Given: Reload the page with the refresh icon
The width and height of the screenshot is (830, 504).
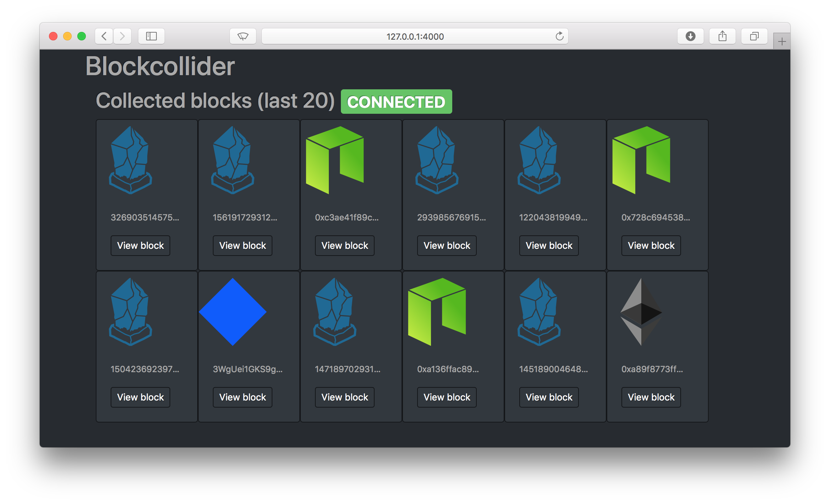Looking at the screenshot, I should pos(559,36).
